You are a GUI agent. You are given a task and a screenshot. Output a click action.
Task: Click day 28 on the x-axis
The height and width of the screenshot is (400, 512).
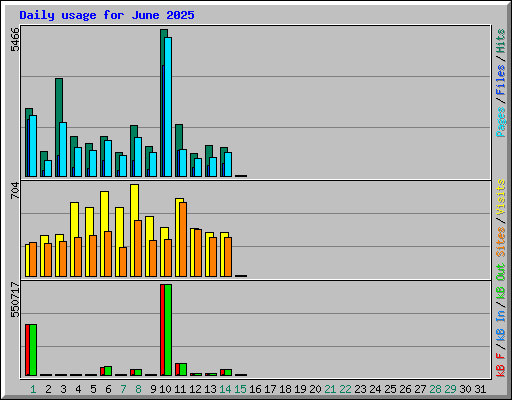(x=435, y=389)
